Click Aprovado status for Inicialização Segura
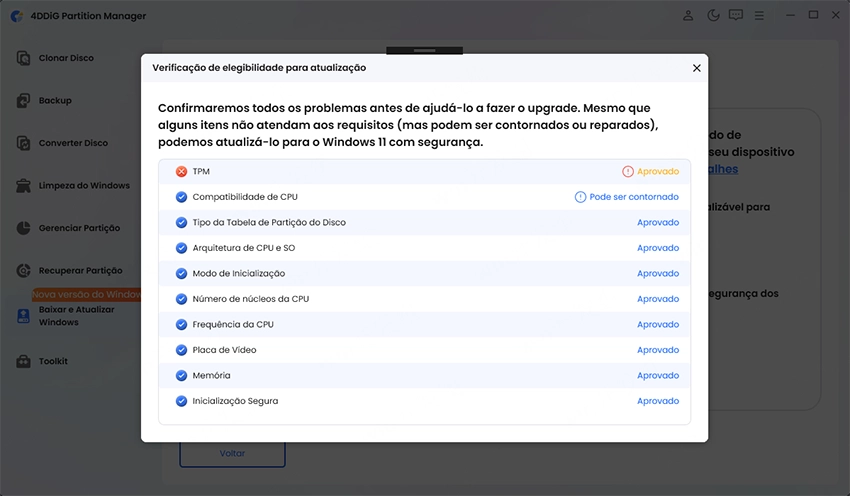 coord(658,401)
